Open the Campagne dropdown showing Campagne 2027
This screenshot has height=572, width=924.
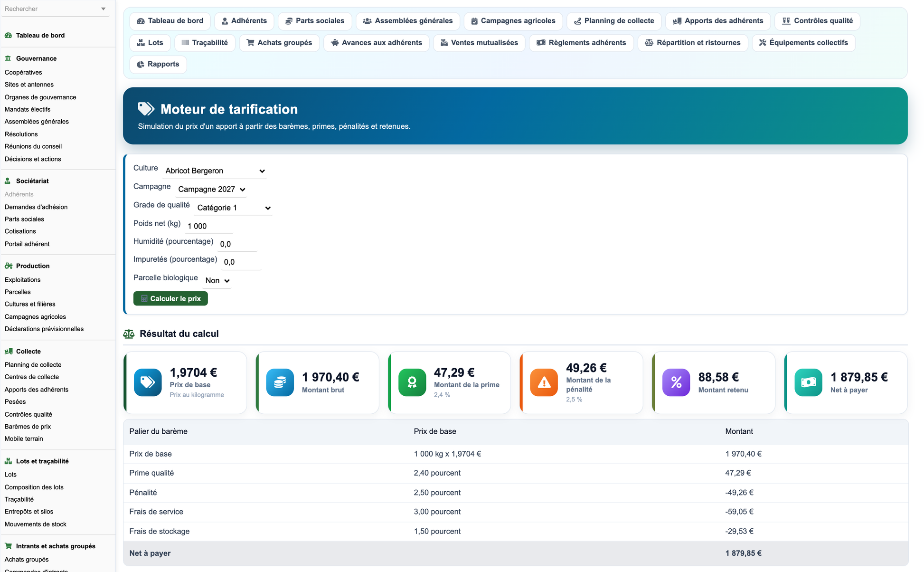[211, 190]
